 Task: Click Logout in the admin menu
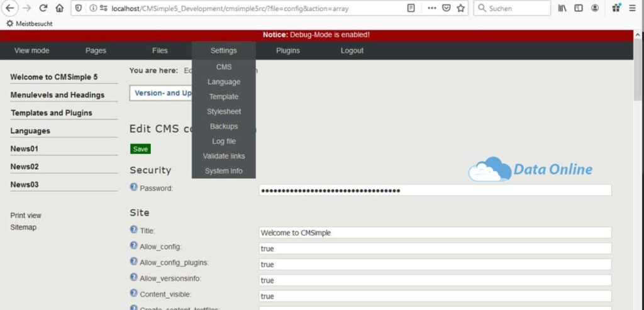[x=352, y=50]
